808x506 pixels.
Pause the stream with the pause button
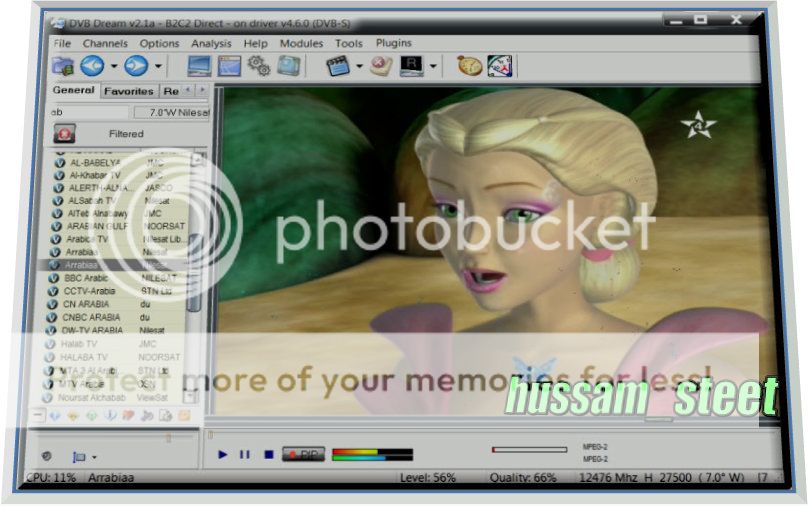point(245,454)
